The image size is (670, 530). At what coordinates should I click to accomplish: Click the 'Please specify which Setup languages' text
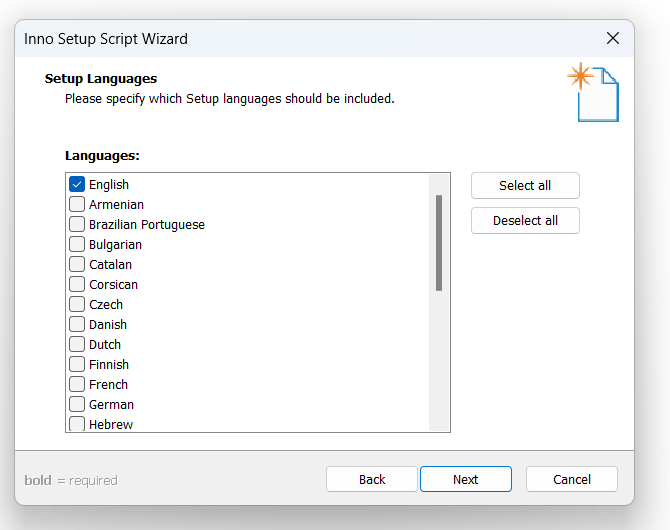229,99
